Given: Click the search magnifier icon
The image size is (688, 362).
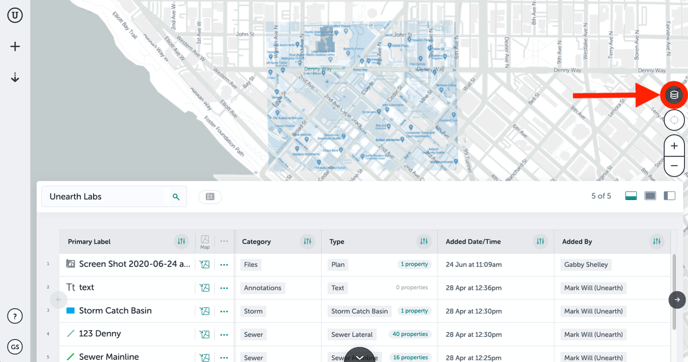Looking at the screenshot, I should tap(176, 197).
